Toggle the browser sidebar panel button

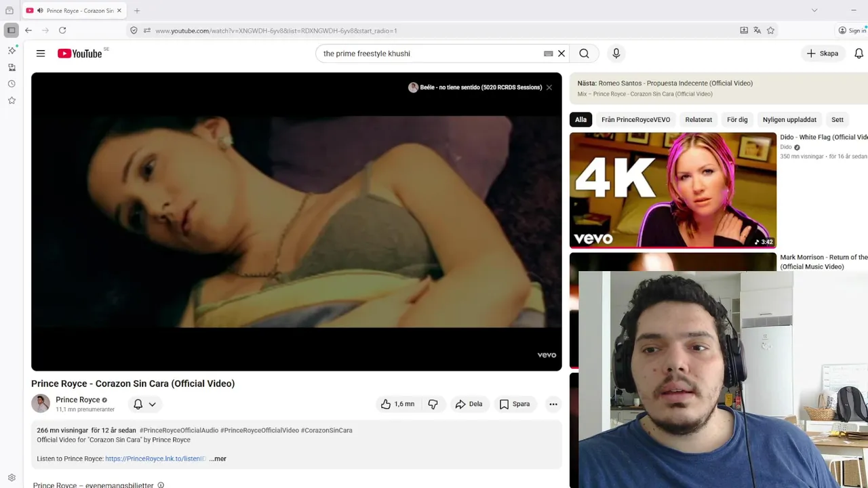click(11, 30)
